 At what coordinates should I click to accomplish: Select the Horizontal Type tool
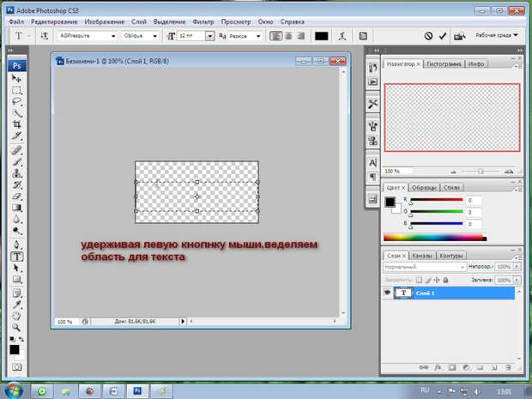tap(17, 257)
